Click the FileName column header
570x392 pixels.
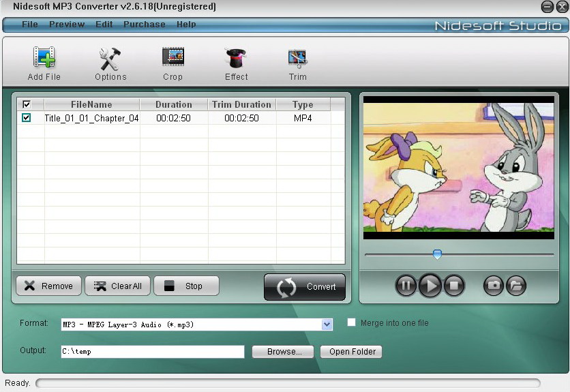pos(91,104)
